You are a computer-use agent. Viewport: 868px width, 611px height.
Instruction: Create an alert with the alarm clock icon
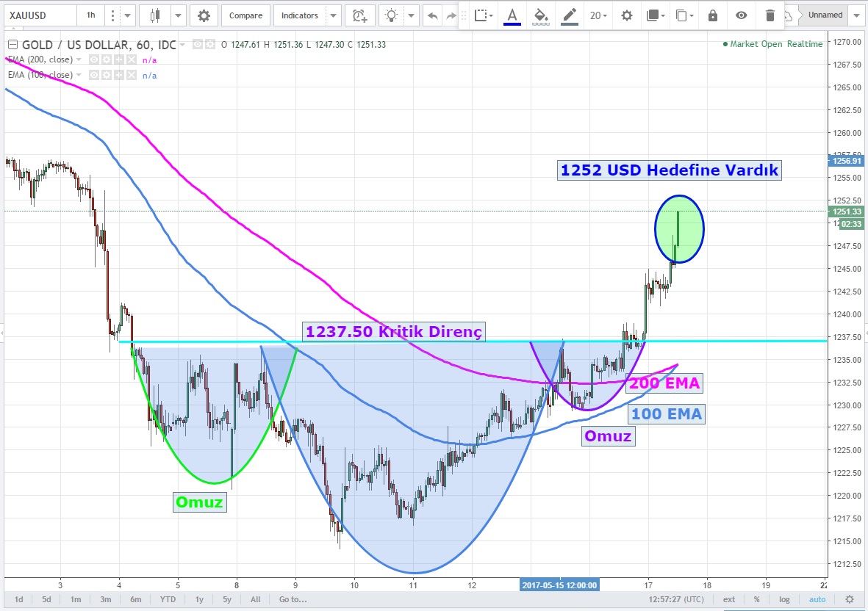point(359,15)
